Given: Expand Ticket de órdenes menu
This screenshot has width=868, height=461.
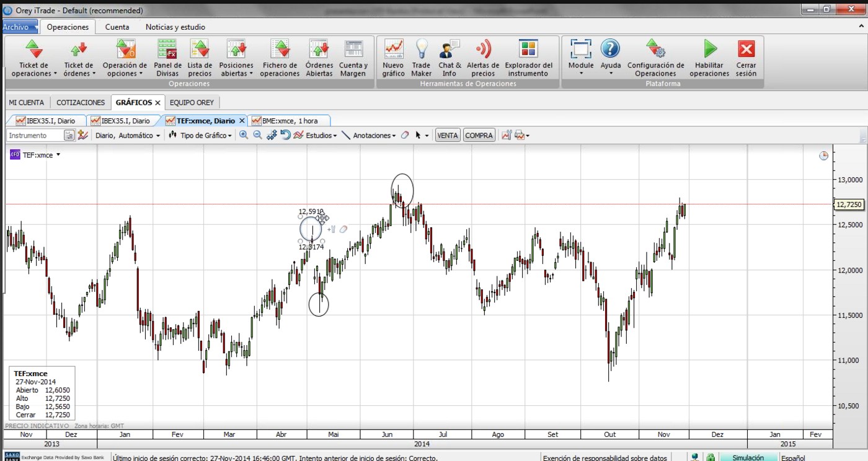Looking at the screenshot, I should [79, 58].
